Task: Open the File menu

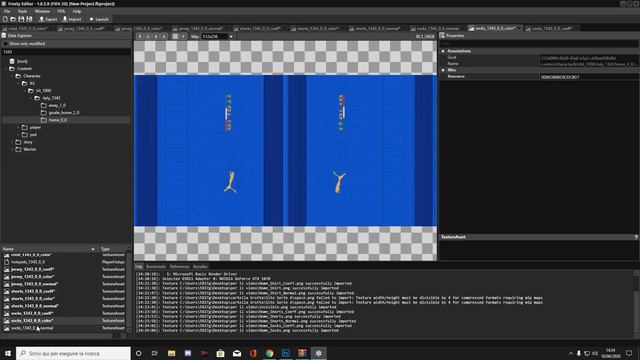Action: (x=7, y=11)
